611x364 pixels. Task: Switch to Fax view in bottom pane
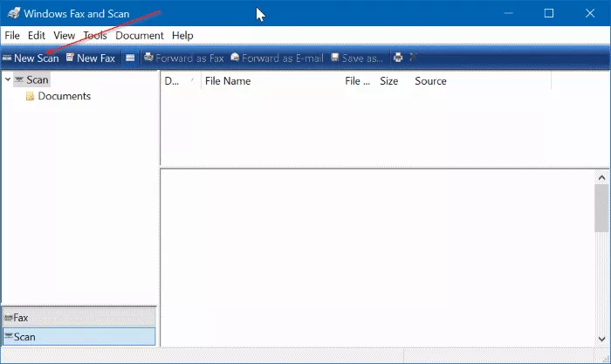click(x=79, y=317)
